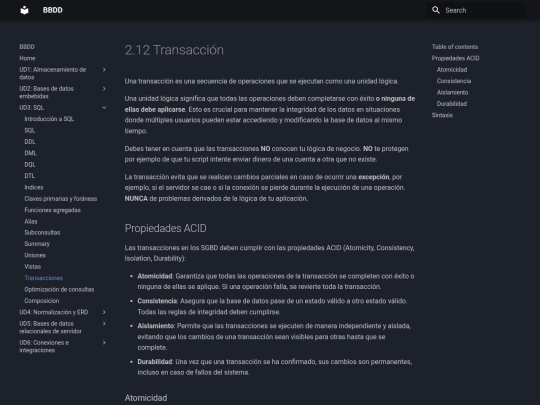540x405 pixels.
Task: Open the BBDD header title link
Action: click(53, 10)
